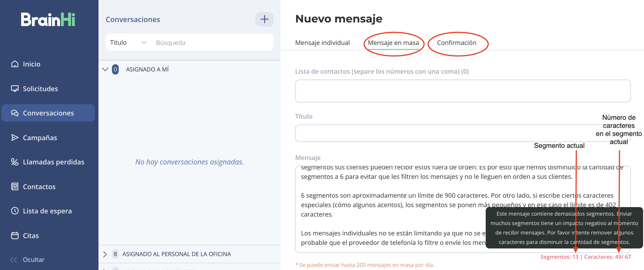Open Contactos via the address book icon
Viewport: 644px width, 270px height.
tap(15, 187)
